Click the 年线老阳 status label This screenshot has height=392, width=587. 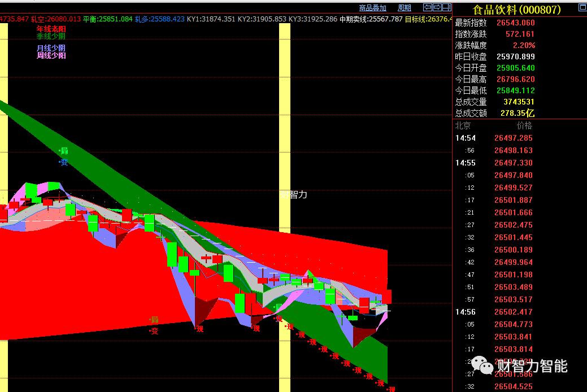pyautogui.click(x=51, y=29)
